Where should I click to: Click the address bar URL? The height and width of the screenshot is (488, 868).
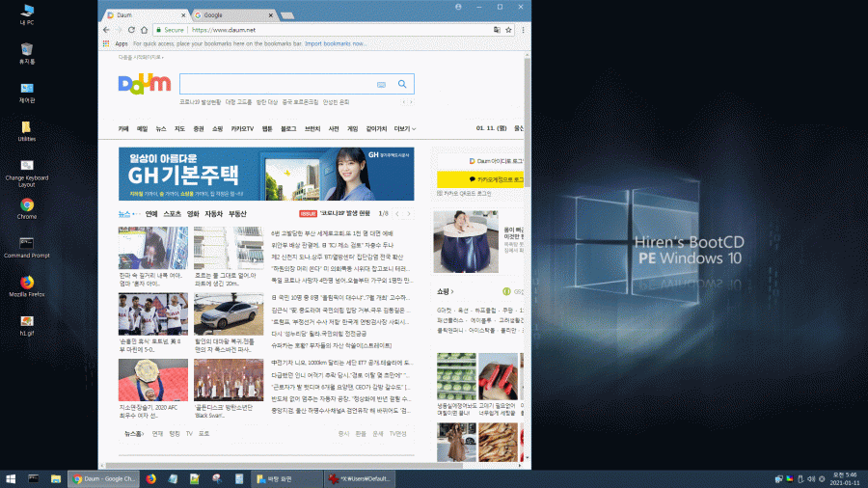[224, 30]
